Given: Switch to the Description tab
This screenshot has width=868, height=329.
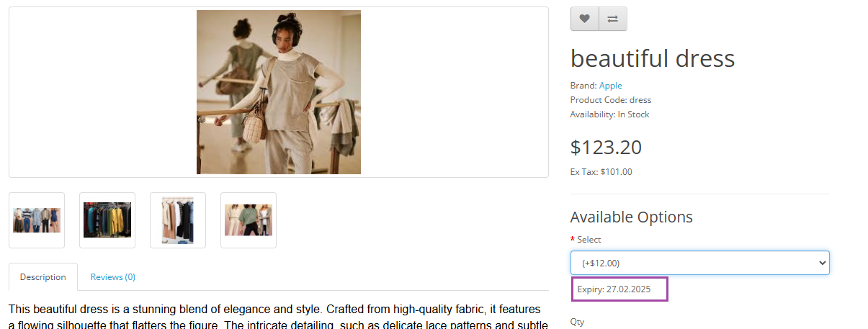Looking at the screenshot, I should [x=42, y=277].
